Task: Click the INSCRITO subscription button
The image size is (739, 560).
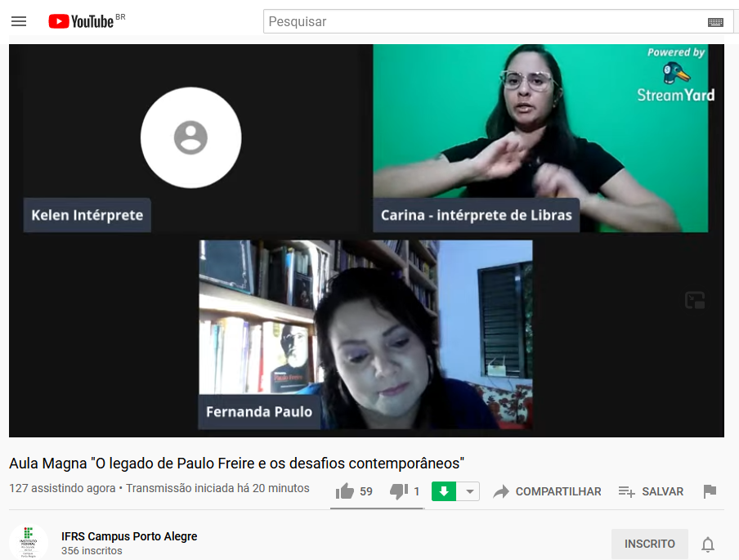Action: 649,544
